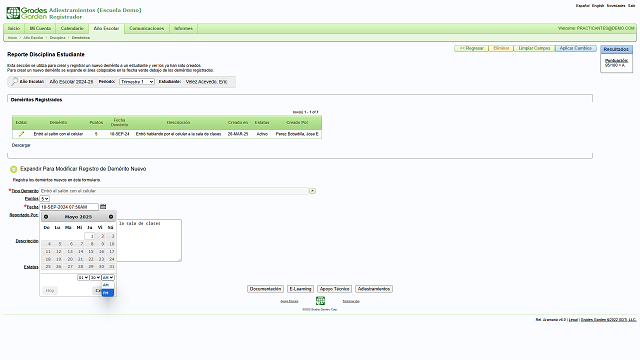Click the Grades Garden logo
This screenshot has width=640, height=360.
27,13
